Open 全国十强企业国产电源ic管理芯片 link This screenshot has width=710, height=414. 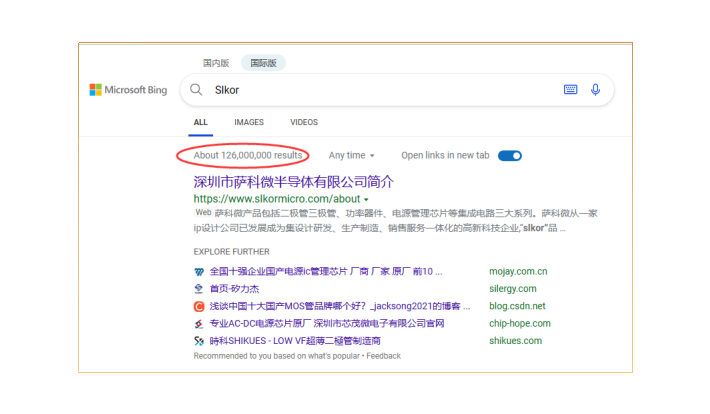(x=326, y=272)
